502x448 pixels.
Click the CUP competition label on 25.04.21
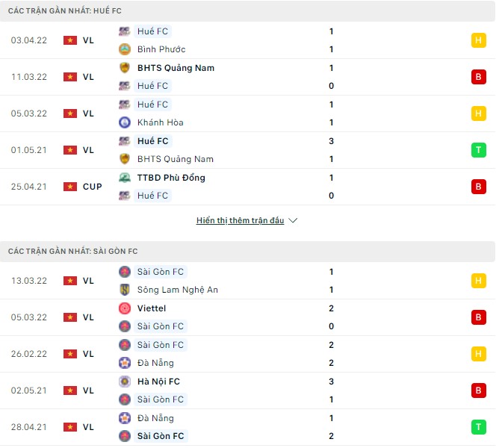coord(93,187)
